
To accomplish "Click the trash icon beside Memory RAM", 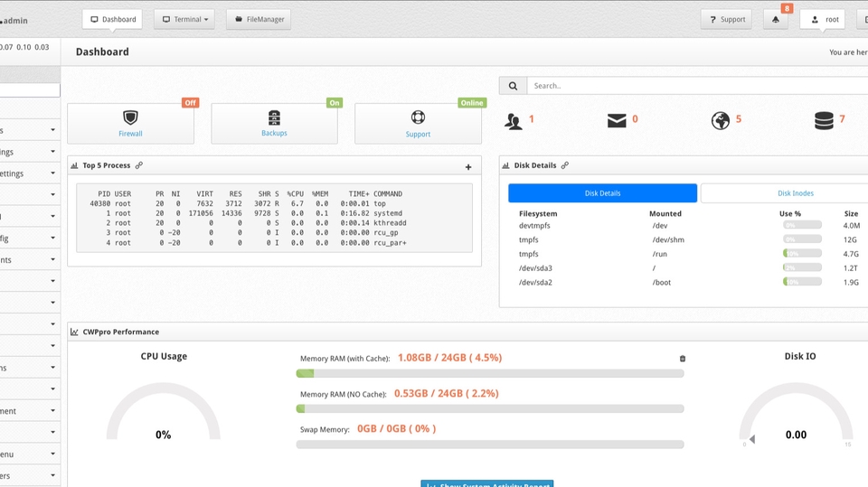I will [x=683, y=359].
